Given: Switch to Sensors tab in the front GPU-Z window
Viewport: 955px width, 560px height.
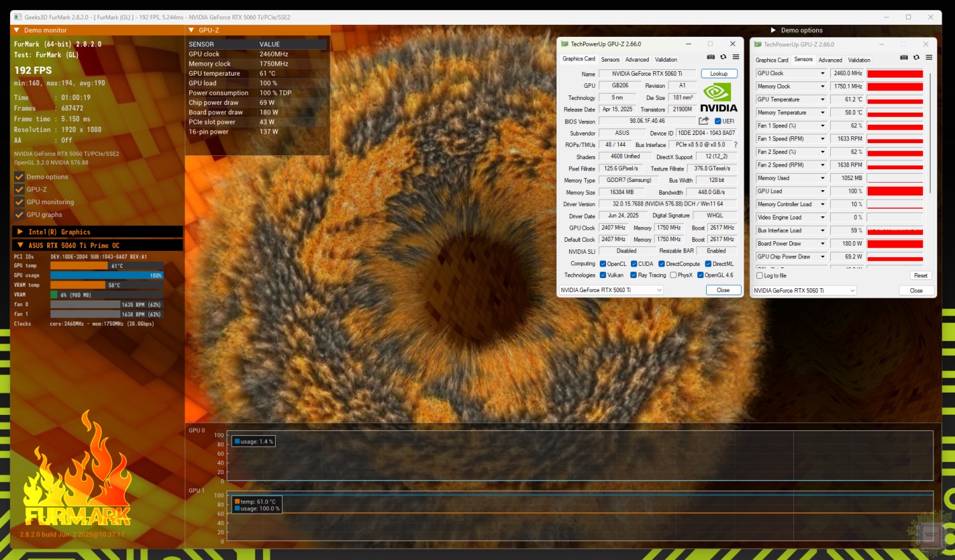Looking at the screenshot, I should (610, 60).
